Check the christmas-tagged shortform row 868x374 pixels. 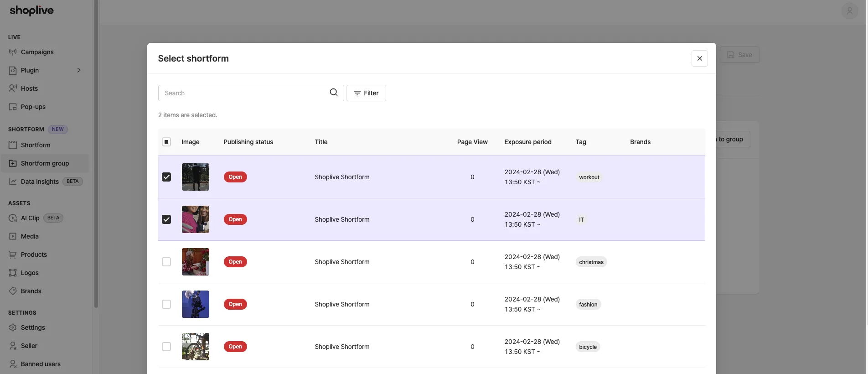[166, 262]
